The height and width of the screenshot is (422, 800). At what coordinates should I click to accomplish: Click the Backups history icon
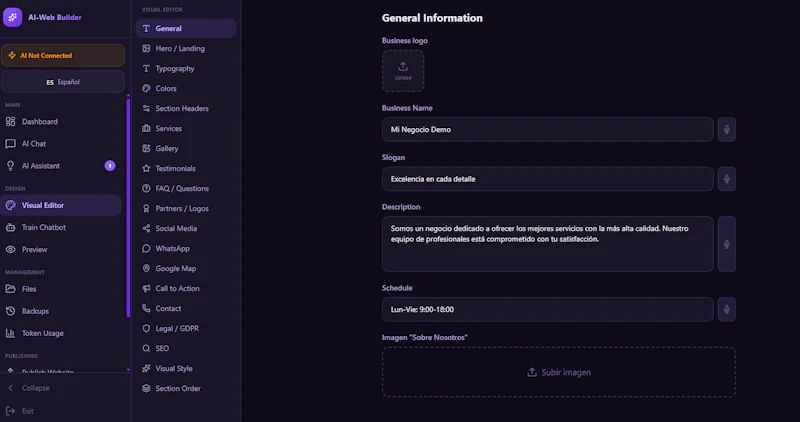tap(10, 311)
